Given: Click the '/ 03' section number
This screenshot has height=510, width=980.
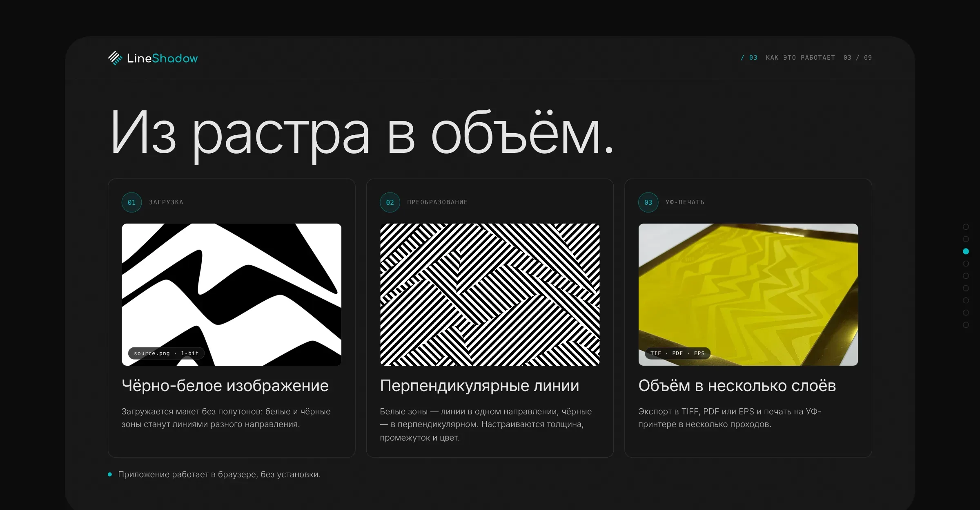Looking at the screenshot, I should click(x=749, y=58).
